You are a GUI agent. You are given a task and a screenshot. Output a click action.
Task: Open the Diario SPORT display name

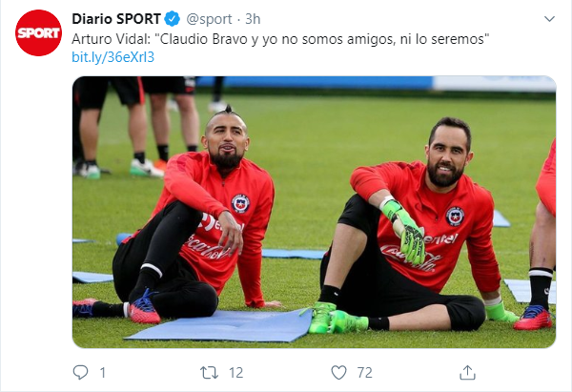pyautogui.click(x=116, y=19)
